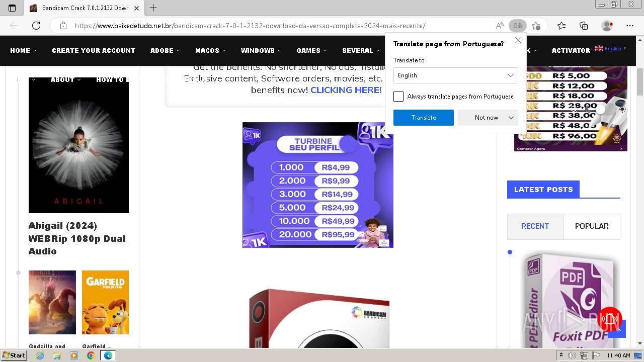Viewport: 644px width, 362px height.
Task: Expand the SEVERAL menu
Action: click(361, 50)
